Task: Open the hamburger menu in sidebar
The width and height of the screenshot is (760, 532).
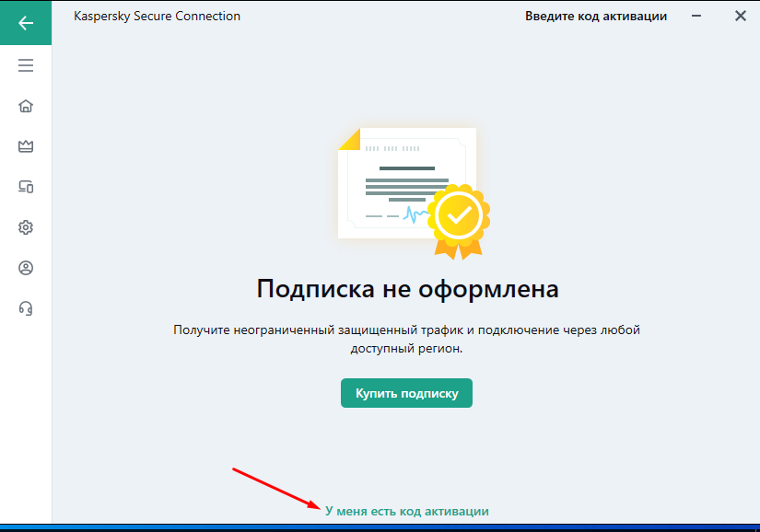Action: click(x=26, y=65)
